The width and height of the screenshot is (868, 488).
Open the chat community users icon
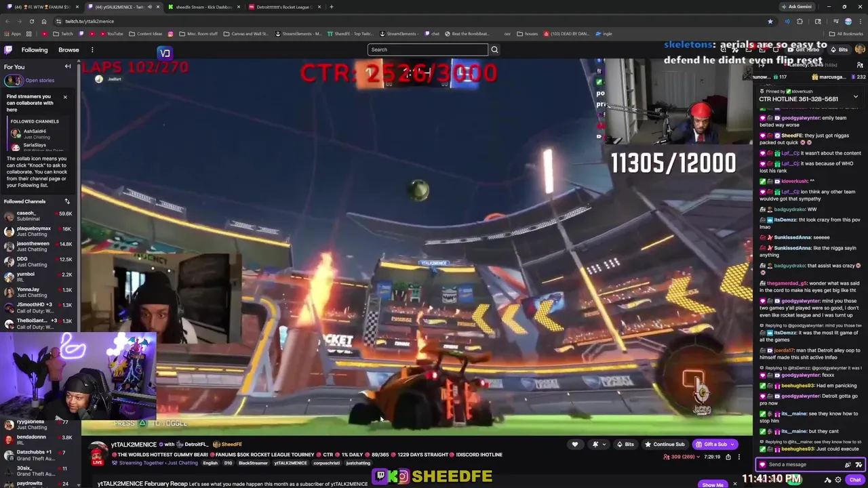coord(860,65)
